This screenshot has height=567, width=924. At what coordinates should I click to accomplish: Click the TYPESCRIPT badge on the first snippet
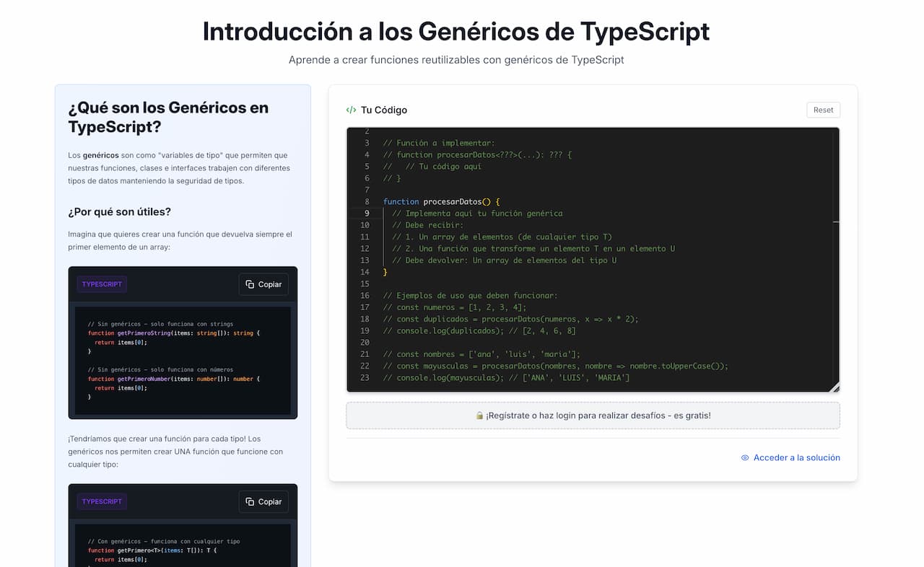point(102,284)
